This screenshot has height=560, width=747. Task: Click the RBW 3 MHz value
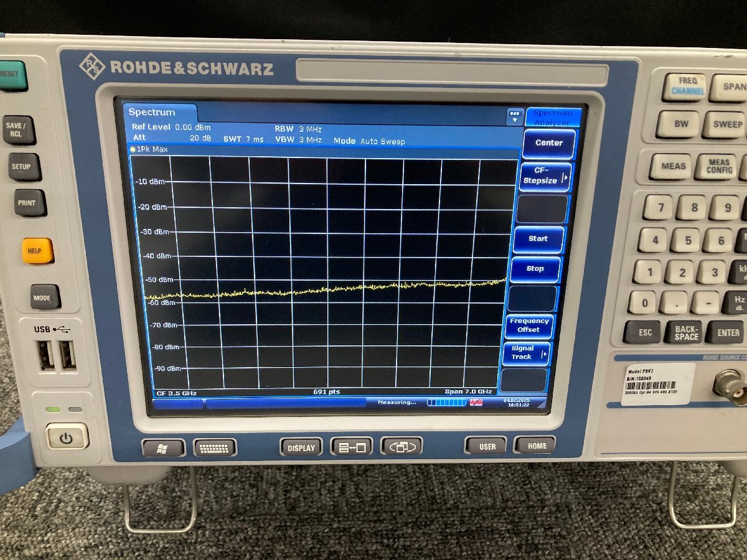click(298, 129)
